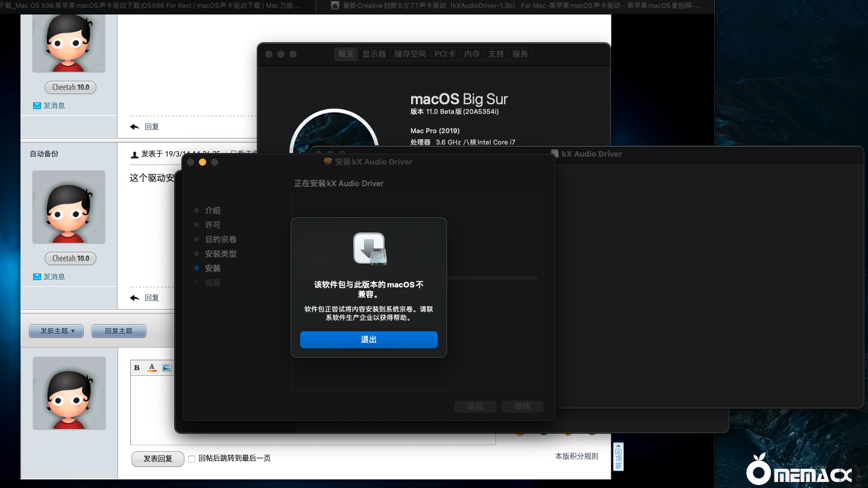Image resolution: width=868 pixels, height=488 pixels.
Task: Open the 发新主题 dropdown button
Action: [56, 331]
